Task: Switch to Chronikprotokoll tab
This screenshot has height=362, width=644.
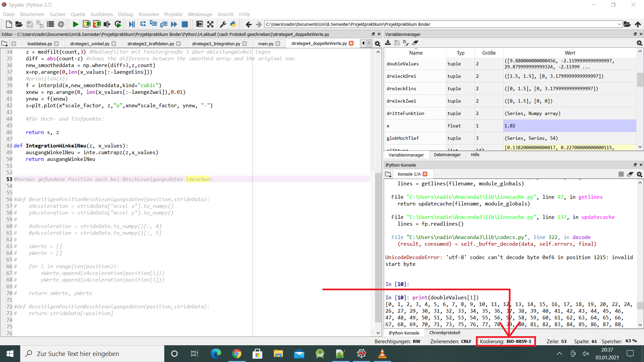Action: pyautogui.click(x=445, y=333)
